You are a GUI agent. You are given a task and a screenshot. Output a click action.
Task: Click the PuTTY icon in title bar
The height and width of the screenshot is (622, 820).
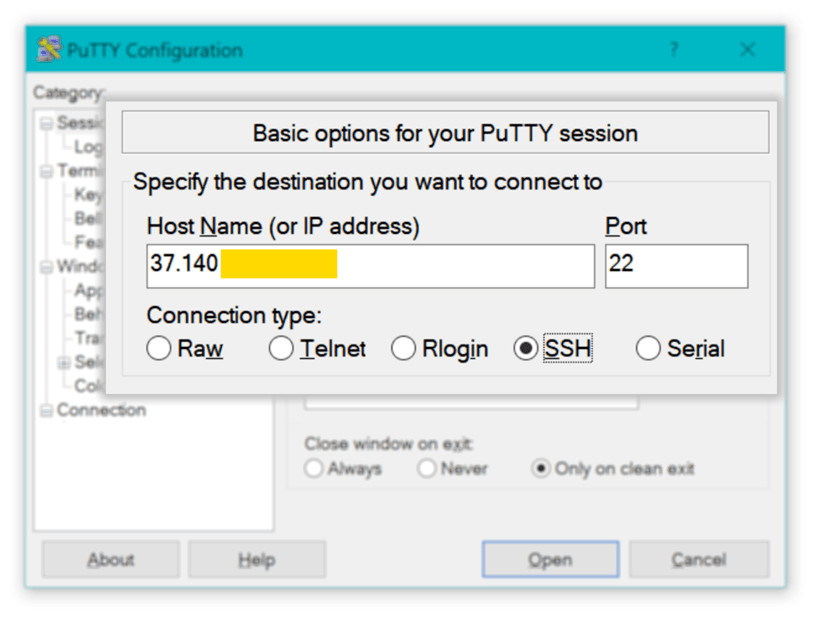point(49,50)
